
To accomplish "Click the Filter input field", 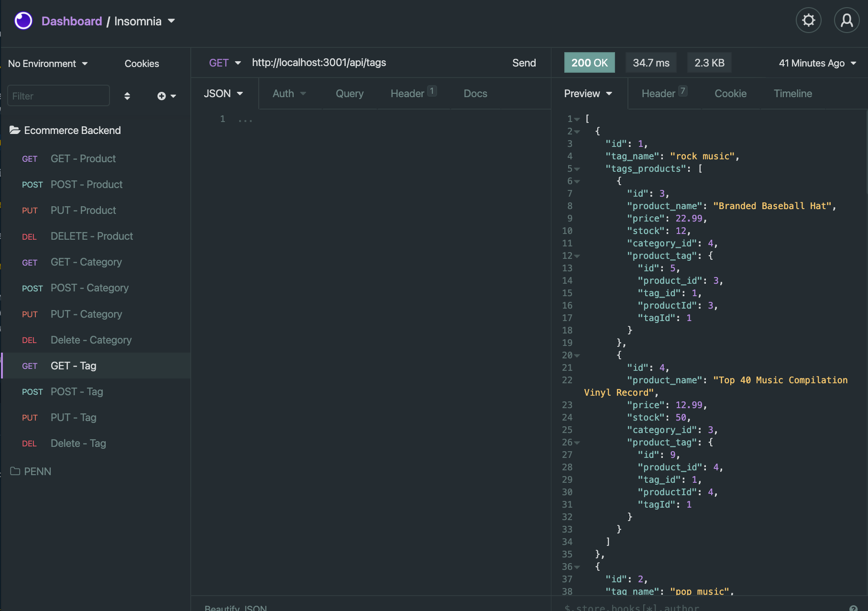I will click(59, 96).
